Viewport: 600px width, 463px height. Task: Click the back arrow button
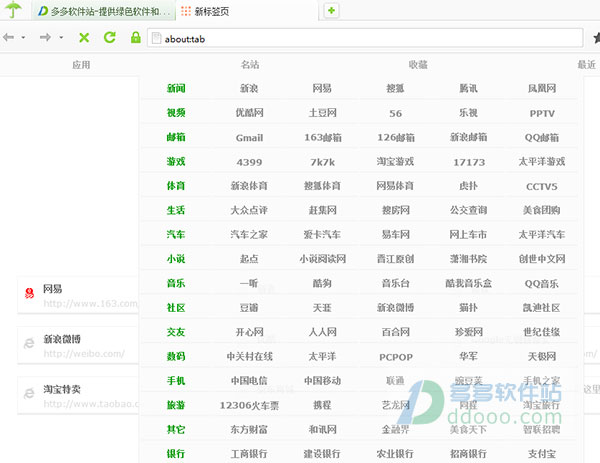coord(8,37)
